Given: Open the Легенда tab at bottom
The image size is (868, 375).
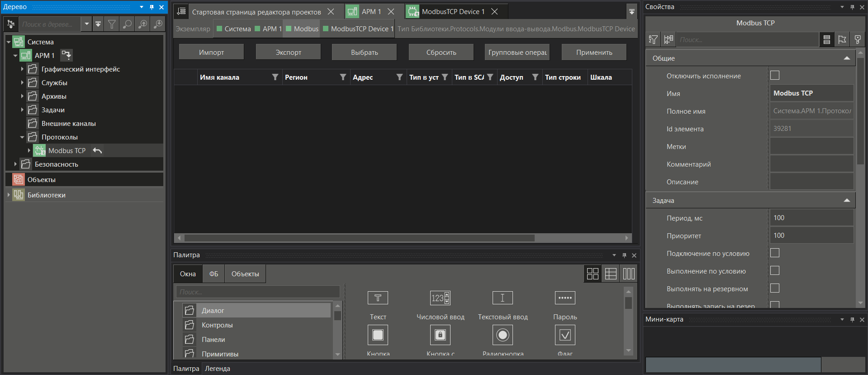Looking at the screenshot, I should click(x=218, y=369).
